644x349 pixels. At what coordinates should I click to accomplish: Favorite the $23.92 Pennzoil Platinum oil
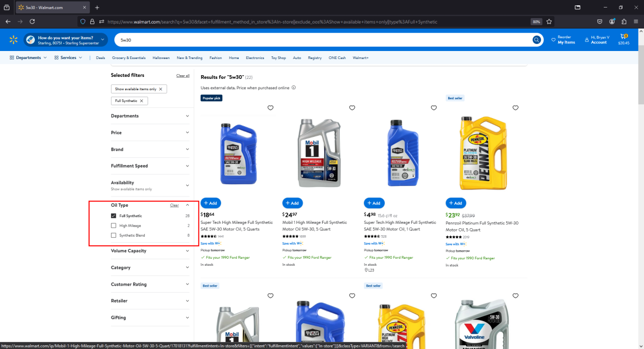coord(516,108)
